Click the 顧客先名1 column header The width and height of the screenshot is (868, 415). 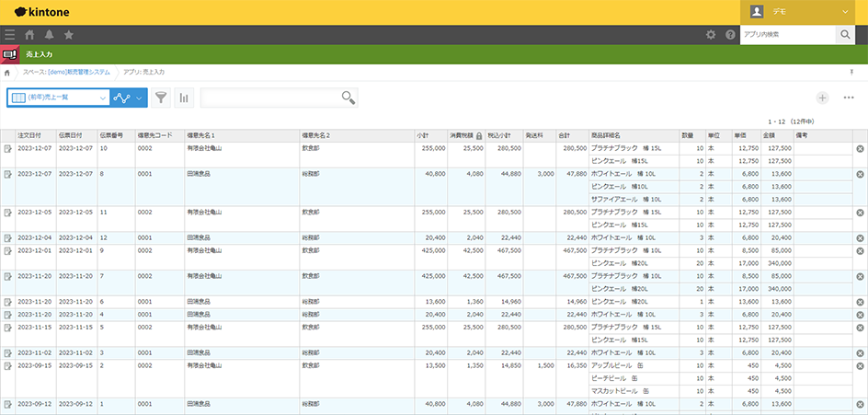(x=200, y=135)
